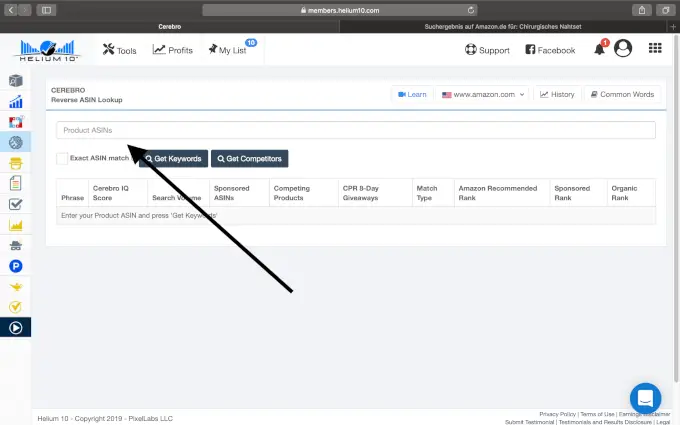Click the Get Keywords button
The width and height of the screenshot is (680, 425).
tap(174, 158)
